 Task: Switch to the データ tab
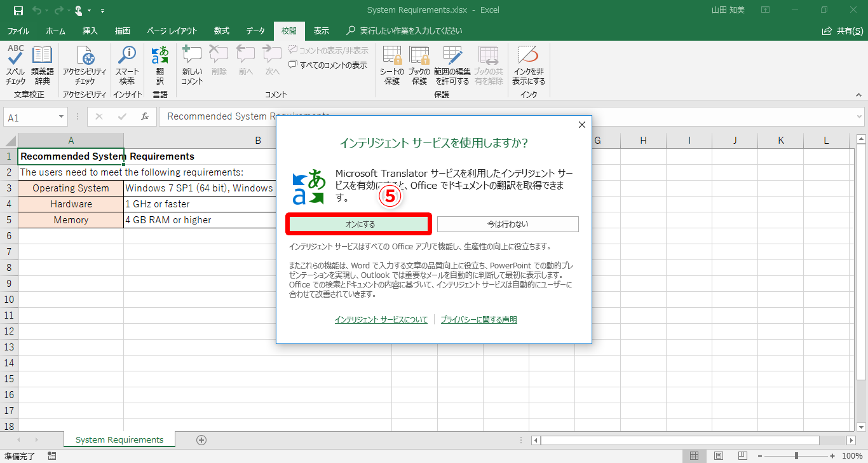[x=255, y=31]
